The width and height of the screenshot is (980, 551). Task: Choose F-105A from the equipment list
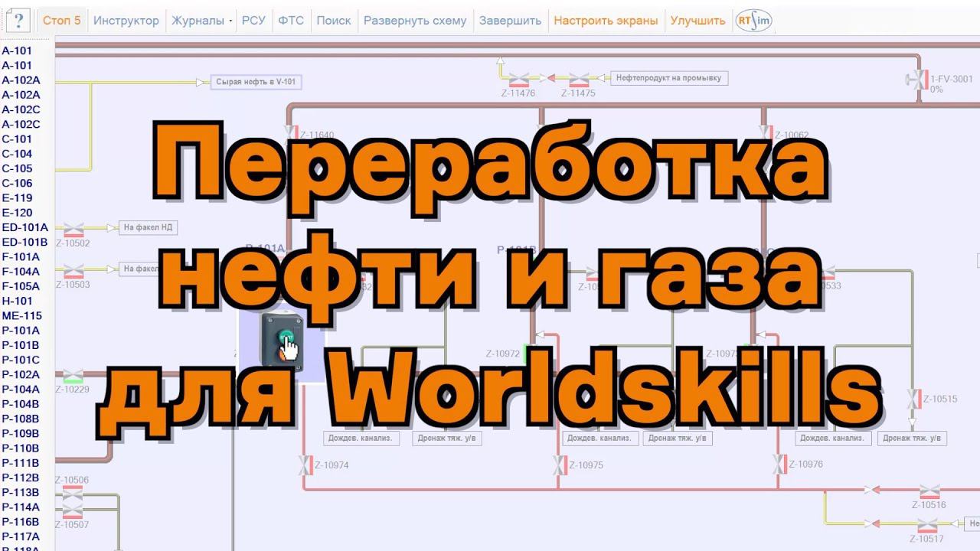21,286
